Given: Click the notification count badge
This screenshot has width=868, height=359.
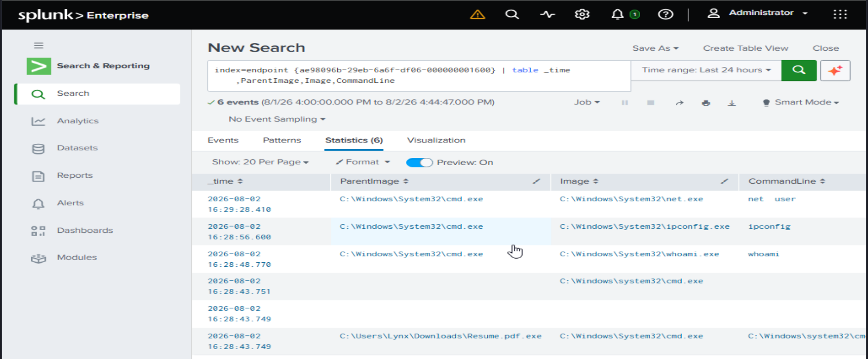Looking at the screenshot, I should pos(635,14).
